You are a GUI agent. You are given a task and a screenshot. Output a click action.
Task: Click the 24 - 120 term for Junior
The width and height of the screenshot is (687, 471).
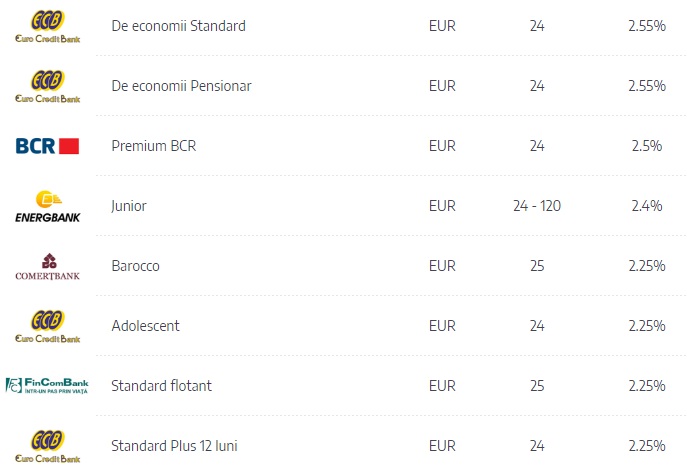click(537, 206)
